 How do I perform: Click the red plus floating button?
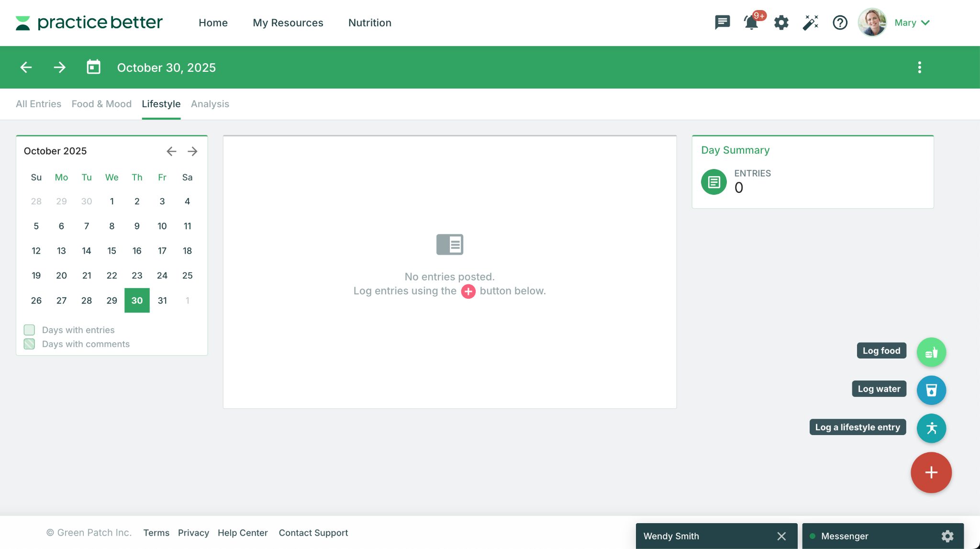click(931, 472)
